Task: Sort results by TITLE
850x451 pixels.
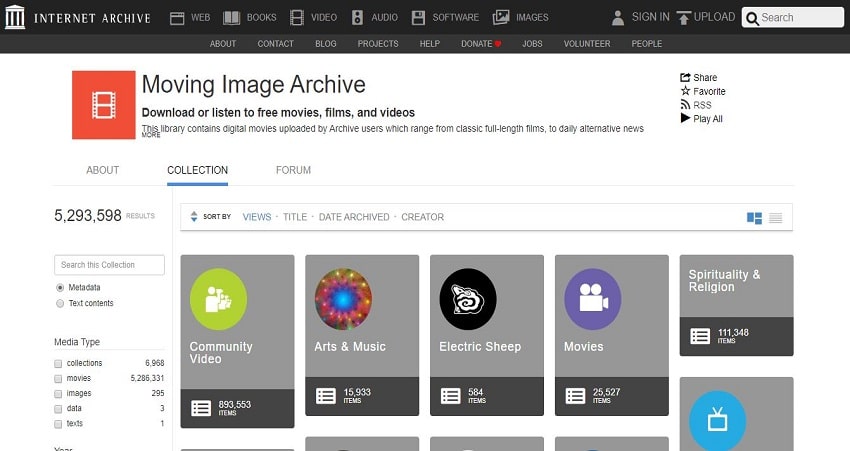Action: 295,217
